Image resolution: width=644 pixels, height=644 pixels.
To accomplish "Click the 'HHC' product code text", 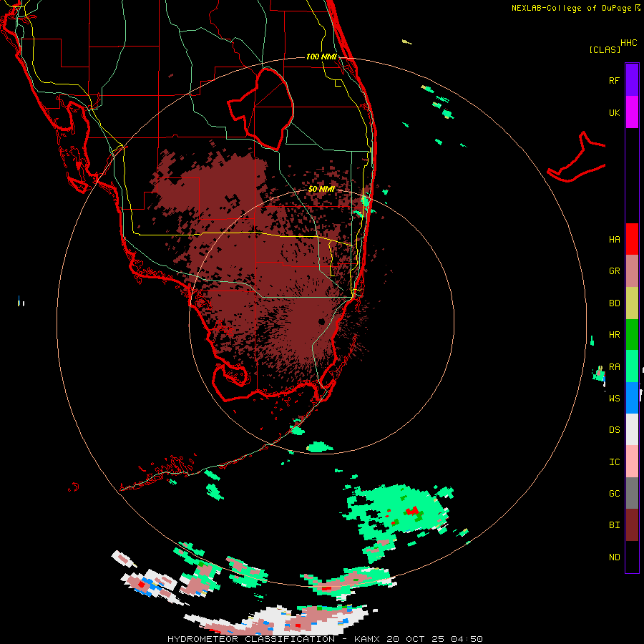I will (x=628, y=43).
